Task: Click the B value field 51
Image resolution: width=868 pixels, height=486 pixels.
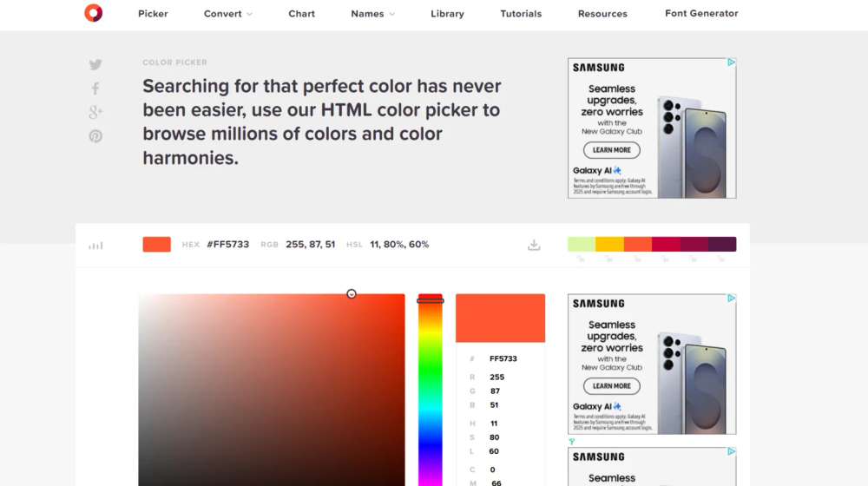Action: (x=494, y=405)
